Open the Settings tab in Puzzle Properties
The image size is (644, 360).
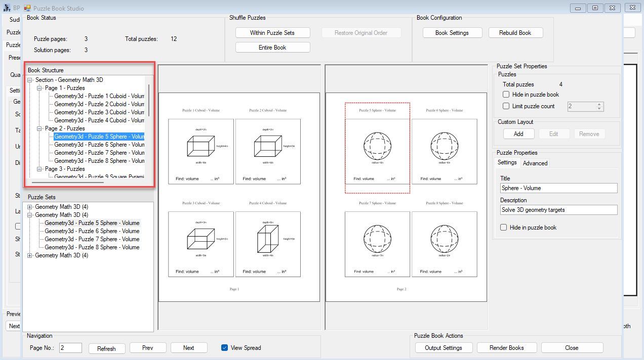pos(507,162)
